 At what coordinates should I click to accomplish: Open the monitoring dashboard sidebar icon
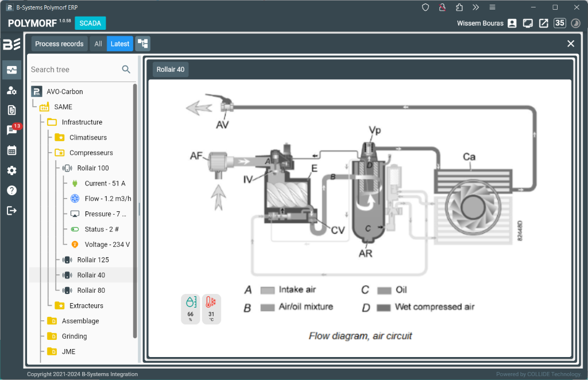point(11,70)
